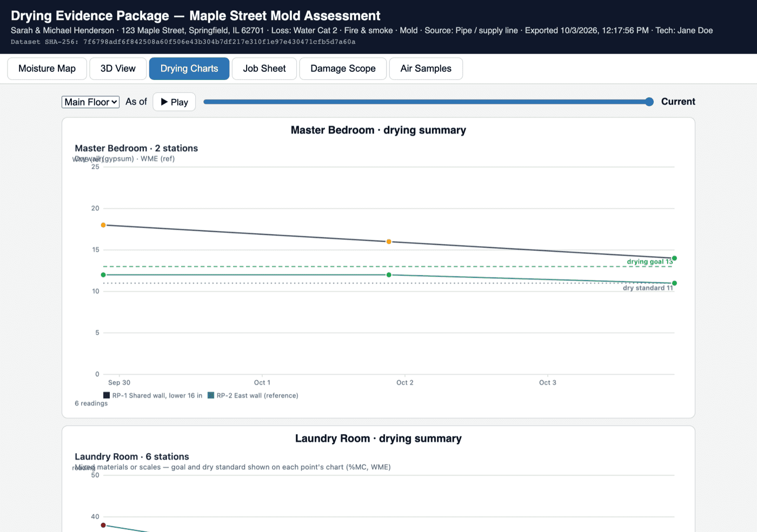The image size is (757, 532).
Task: Select the orange RP-1 point on Oct 2
Action: pos(389,242)
